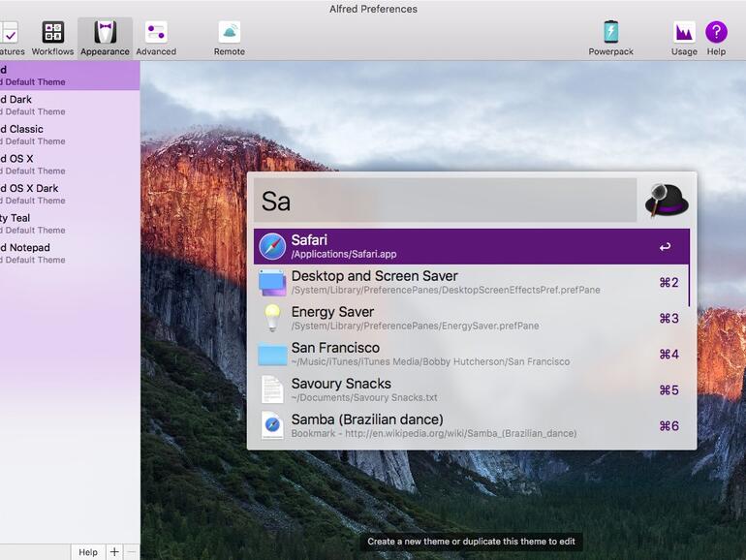Click the 'Create a new theme' hint
This screenshot has height=560, width=746.
pos(471,542)
